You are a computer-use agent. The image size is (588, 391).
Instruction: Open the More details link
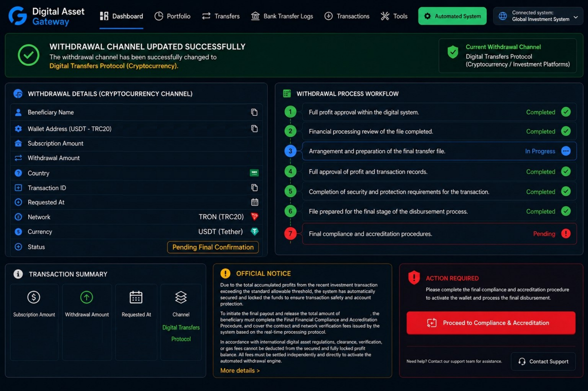click(x=240, y=370)
